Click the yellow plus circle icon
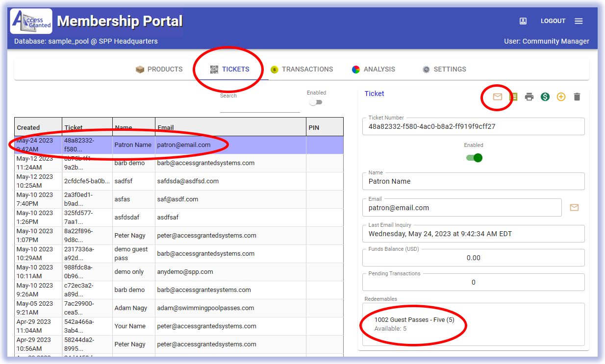This screenshot has height=364, width=605. click(561, 97)
